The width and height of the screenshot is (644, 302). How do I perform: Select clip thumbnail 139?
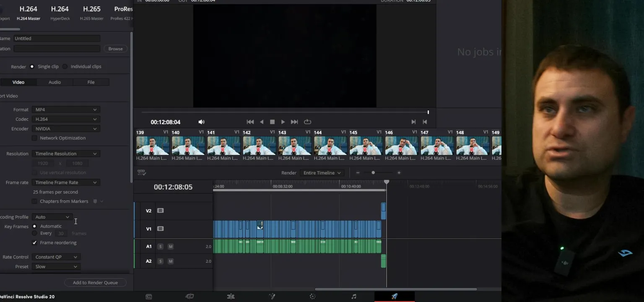(153, 146)
